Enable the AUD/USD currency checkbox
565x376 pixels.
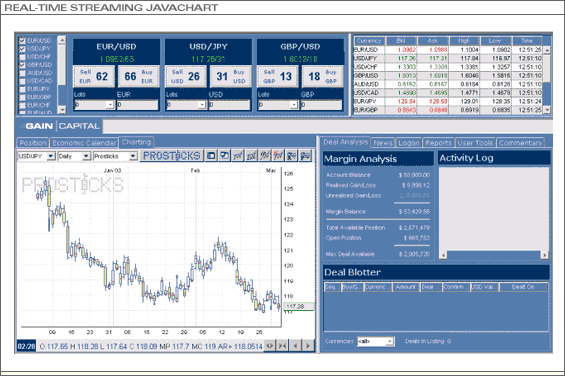tap(22, 73)
